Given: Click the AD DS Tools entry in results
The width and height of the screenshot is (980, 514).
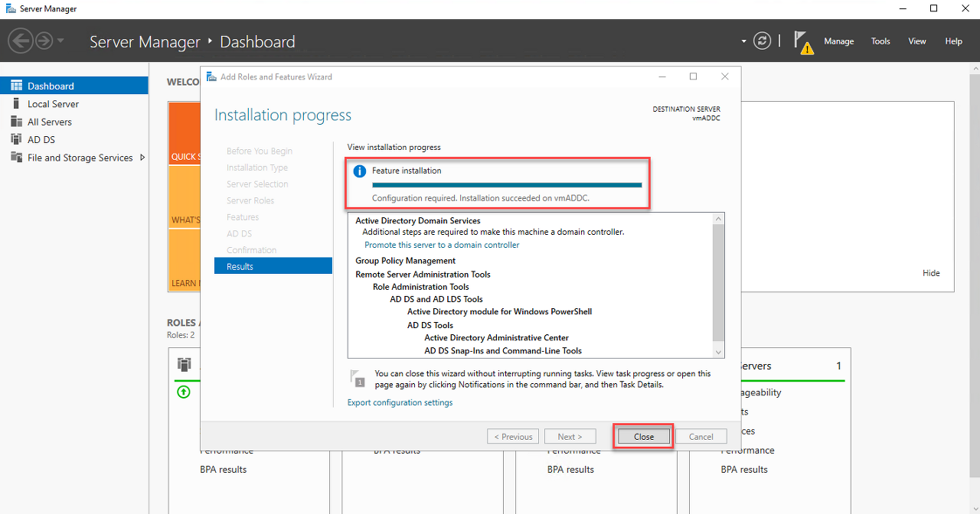Looking at the screenshot, I should click(432, 325).
